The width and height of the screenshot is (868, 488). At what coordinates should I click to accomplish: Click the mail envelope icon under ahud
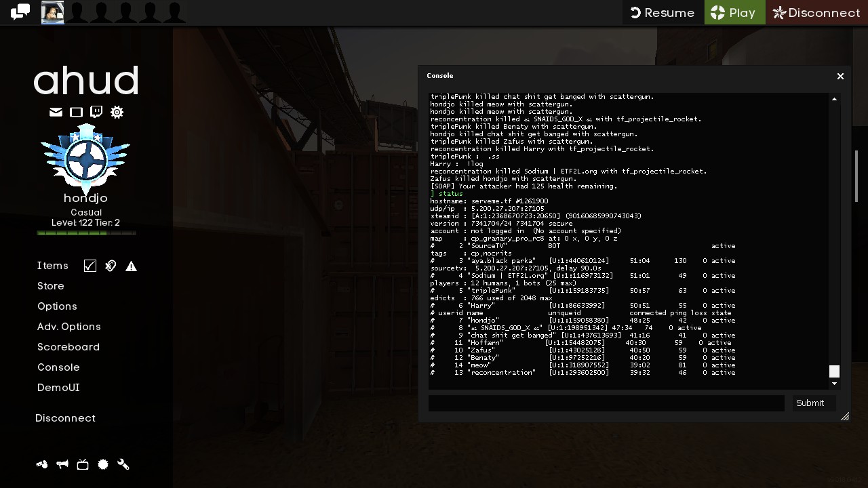pos(56,112)
